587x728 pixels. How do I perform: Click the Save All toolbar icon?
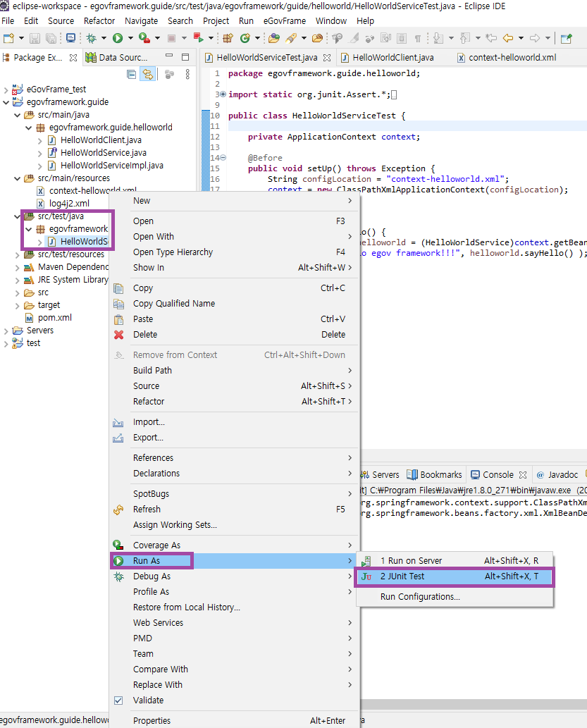tap(51, 38)
